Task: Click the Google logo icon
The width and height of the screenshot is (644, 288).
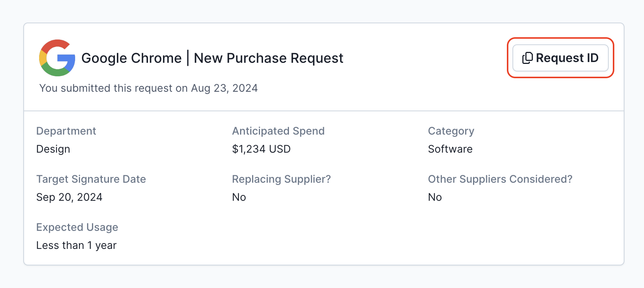Action: (x=57, y=58)
